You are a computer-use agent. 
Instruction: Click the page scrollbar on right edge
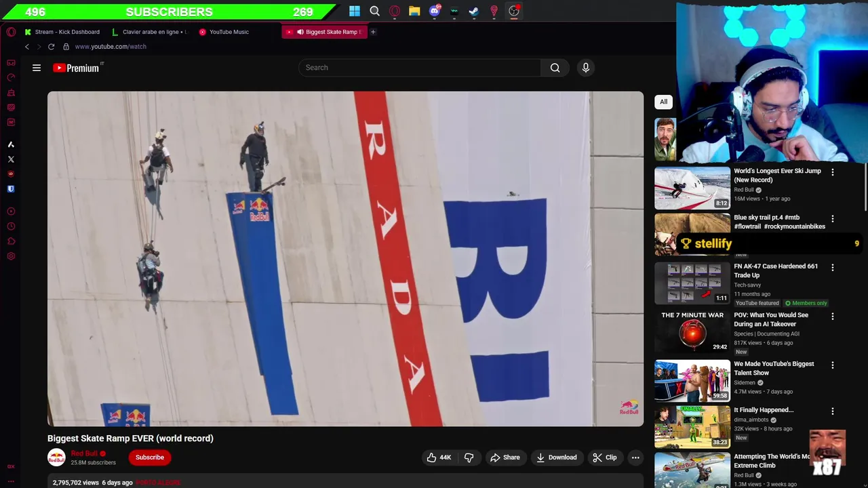(865, 186)
